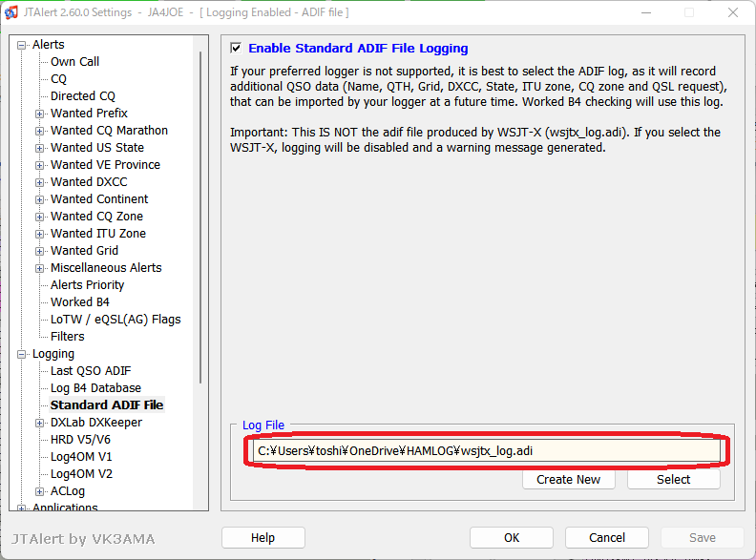Expand the Wanted Grid node
The height and width of the screenshot is (560, 756).
click(x=39, y=251)
